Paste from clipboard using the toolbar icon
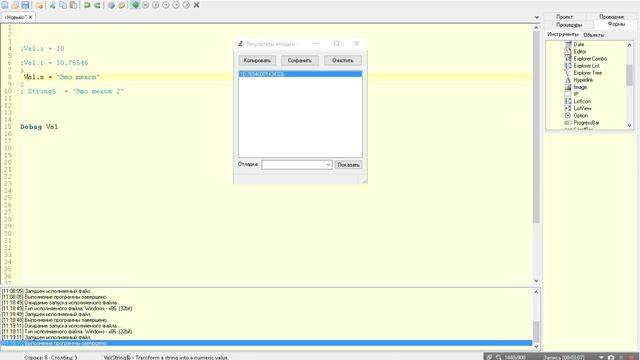Screen dimensions: 640x360 [x=73, y=5]
